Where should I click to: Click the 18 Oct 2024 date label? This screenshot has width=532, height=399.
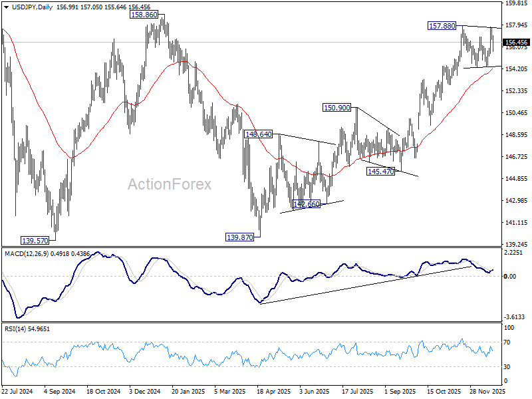(104, 392)
